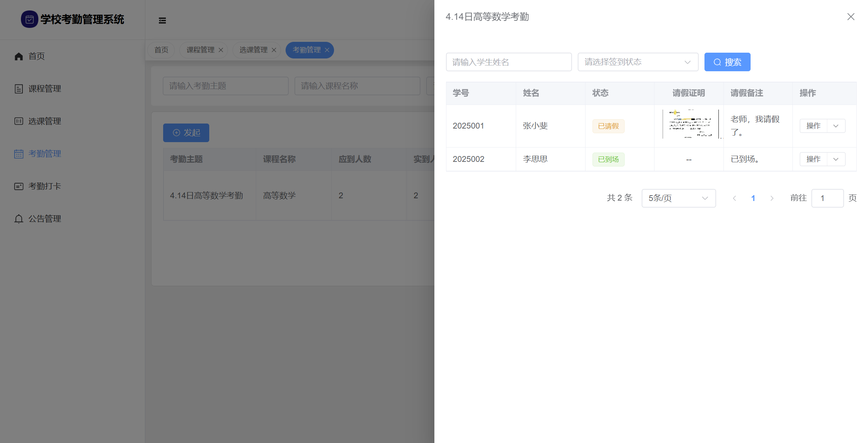Image resolution: width=868 pixels, height=443 pixels.
Task: Click the home icon in sidebar
Action: pyautogui.click(x=19, y=57)
